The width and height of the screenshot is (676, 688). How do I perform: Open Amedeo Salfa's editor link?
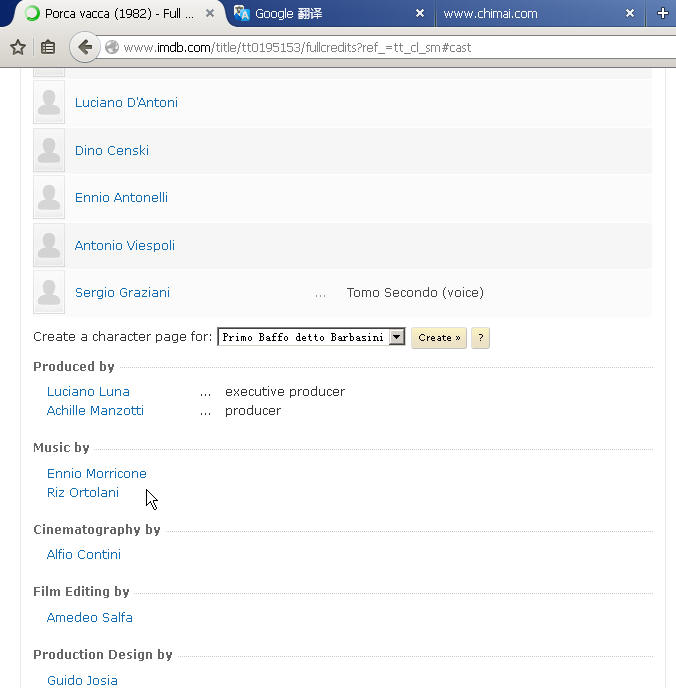pyautogui.click(x=90, y=617)
